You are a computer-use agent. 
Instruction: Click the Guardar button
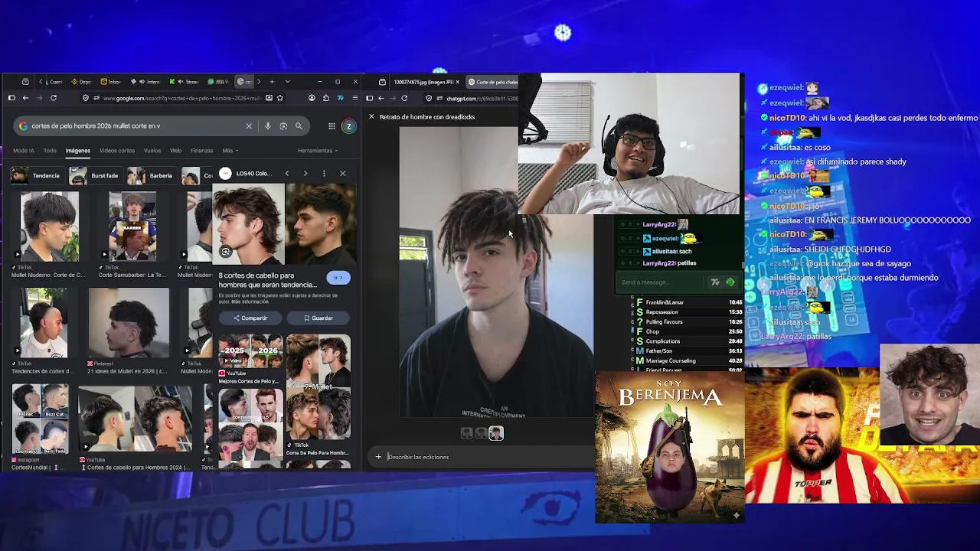[318, 318]
